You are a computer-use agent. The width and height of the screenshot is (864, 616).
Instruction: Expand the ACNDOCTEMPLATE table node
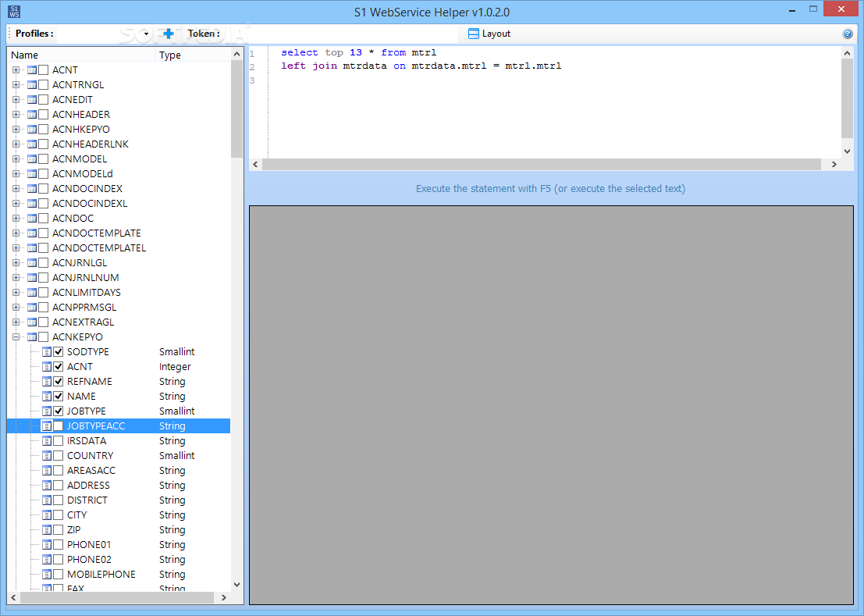pyautogui.click(x=16, y=233)
